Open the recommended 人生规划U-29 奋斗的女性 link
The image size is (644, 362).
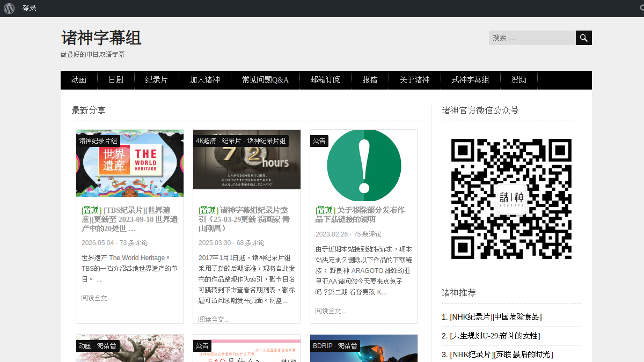tap(495, 336)
